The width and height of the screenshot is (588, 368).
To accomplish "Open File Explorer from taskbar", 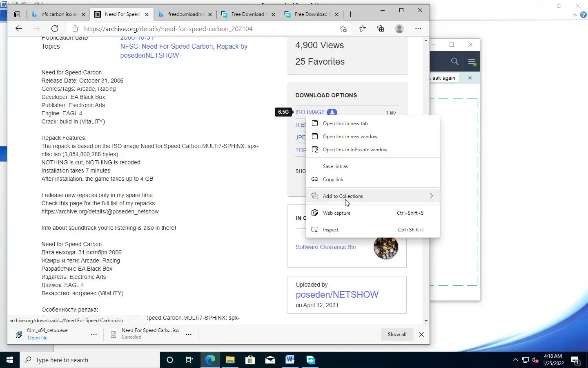I will pos(230,360).
